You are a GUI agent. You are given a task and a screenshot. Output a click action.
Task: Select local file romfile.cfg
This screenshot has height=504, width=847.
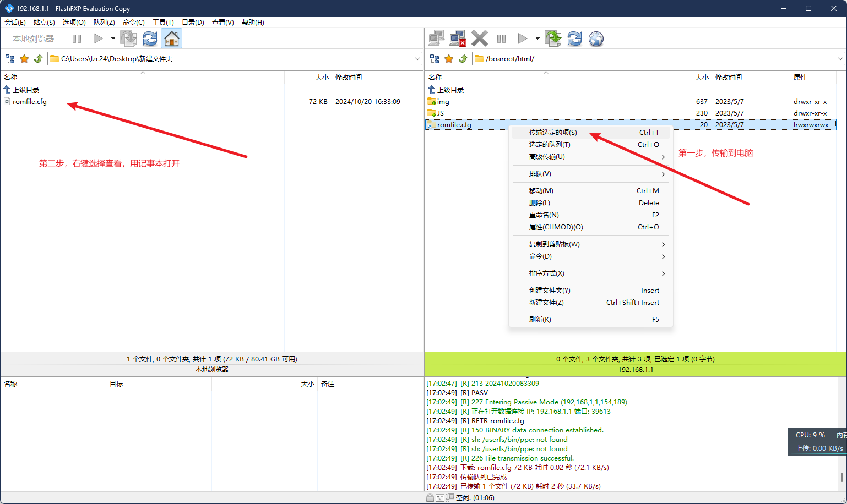tap(30, 102)
